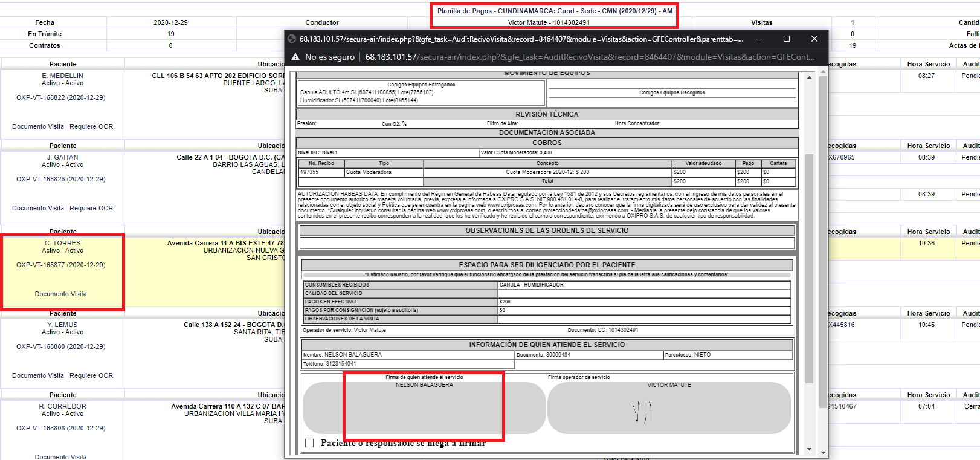The height and width of the screenshot is (460, 980).
Task: Click the NELSON BALAGUERA signature box
Action: [424, 408]
